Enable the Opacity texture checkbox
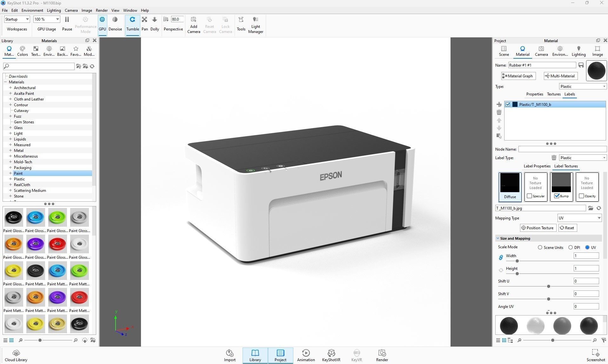 point(581,196)
